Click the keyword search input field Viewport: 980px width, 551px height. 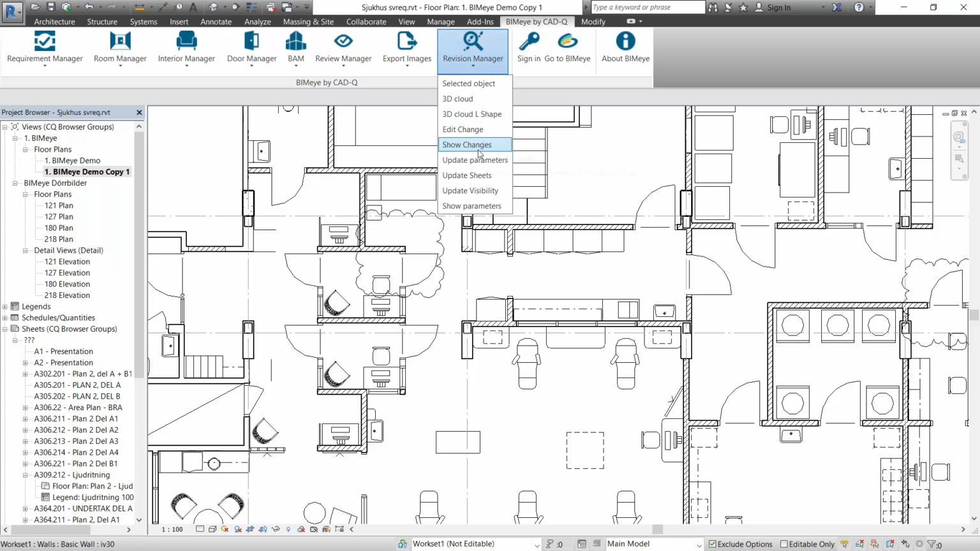tap(647, 7)
